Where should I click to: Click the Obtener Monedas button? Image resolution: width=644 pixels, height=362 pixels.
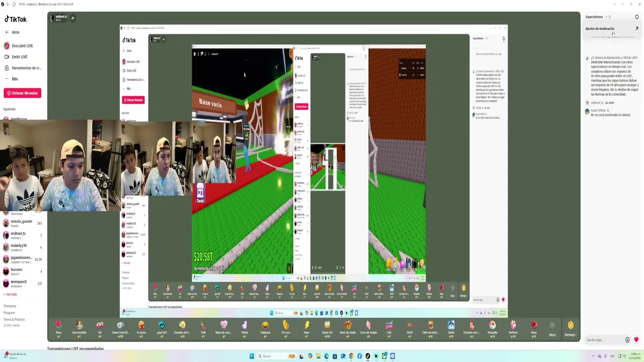point(22,93)
